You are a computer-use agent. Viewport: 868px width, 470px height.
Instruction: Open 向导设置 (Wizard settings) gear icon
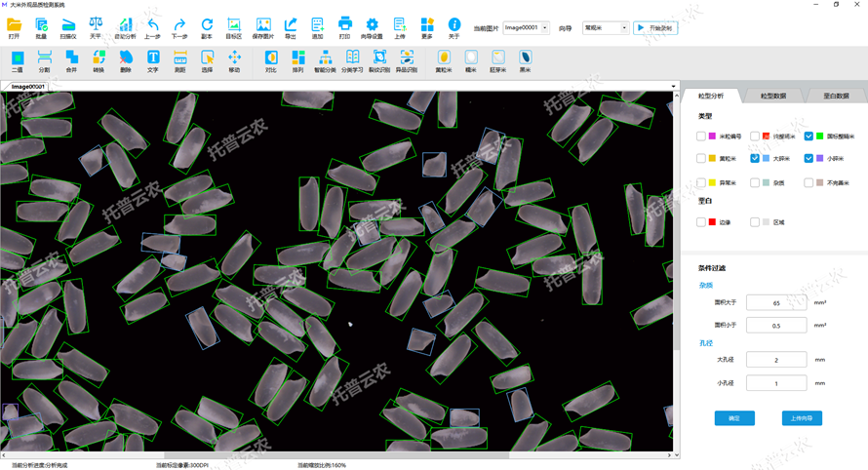click(372, 26)
